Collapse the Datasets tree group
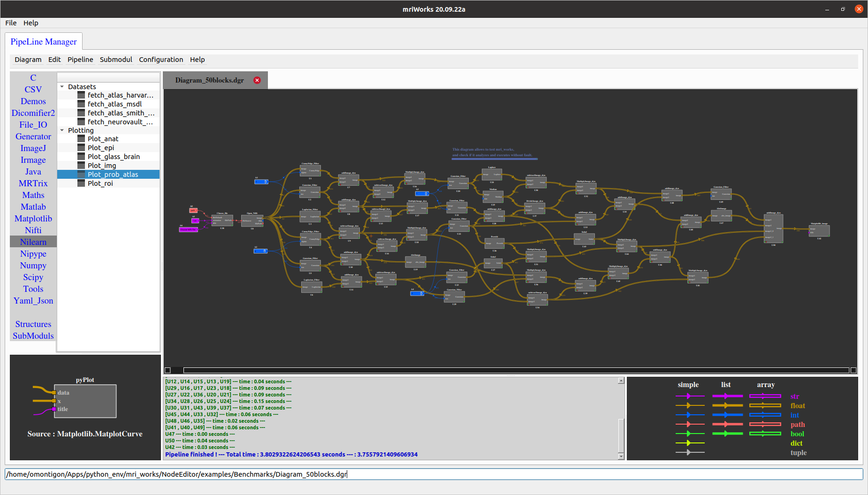 click(x=62, y=87)
